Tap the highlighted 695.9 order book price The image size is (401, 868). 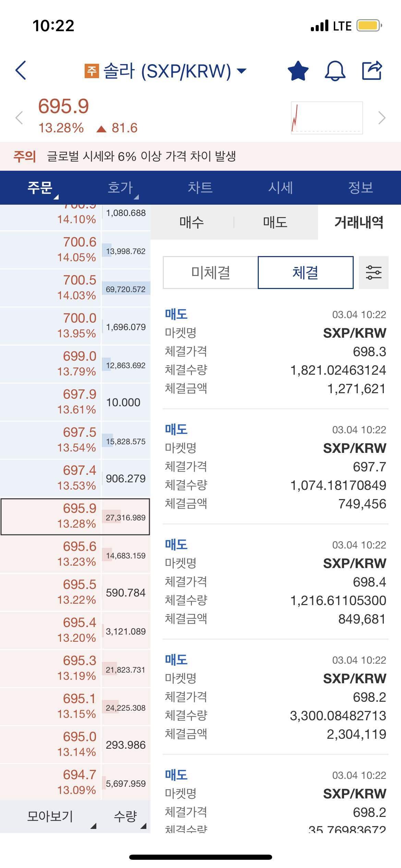click(75, 517)
